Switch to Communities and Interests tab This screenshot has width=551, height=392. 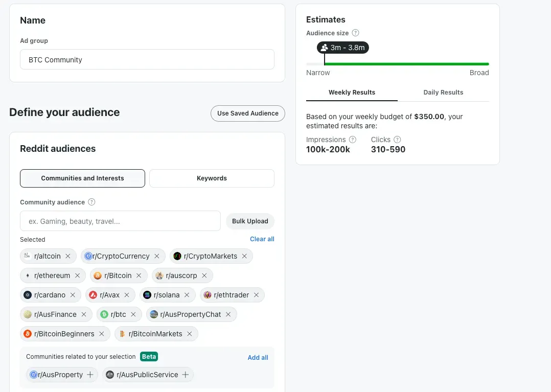83,178
